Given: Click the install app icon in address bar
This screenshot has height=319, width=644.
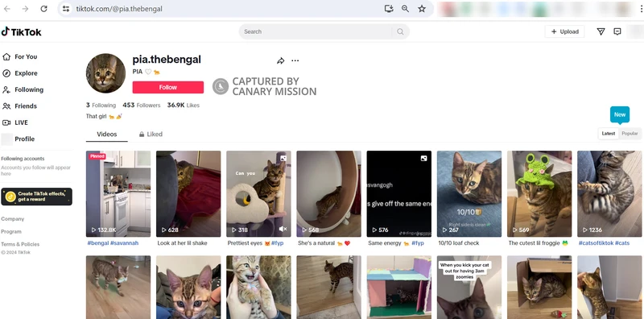Looking at the screenshot, I should click(389, 9).
